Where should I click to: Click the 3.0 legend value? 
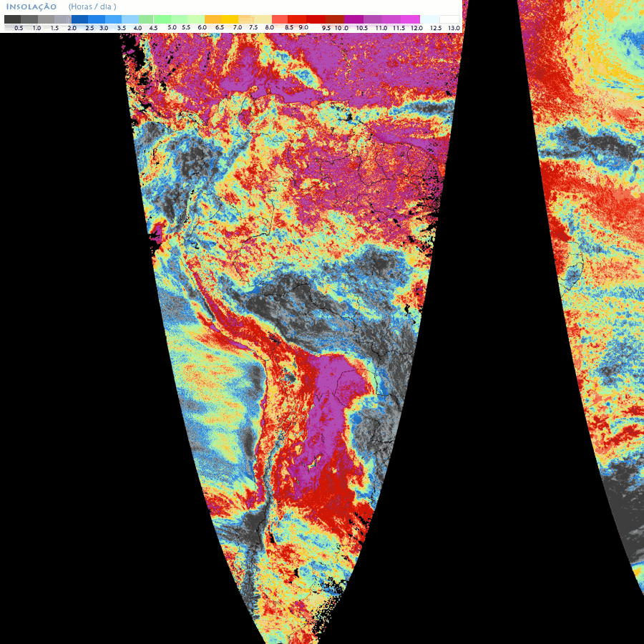pyautogui.click(x=104, y=28)
